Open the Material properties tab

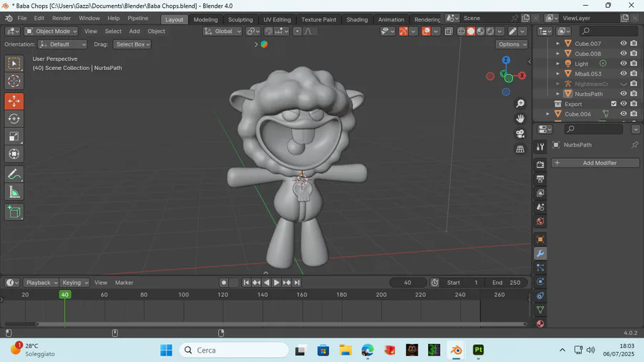pyautogui.click(x=540, y=323)
